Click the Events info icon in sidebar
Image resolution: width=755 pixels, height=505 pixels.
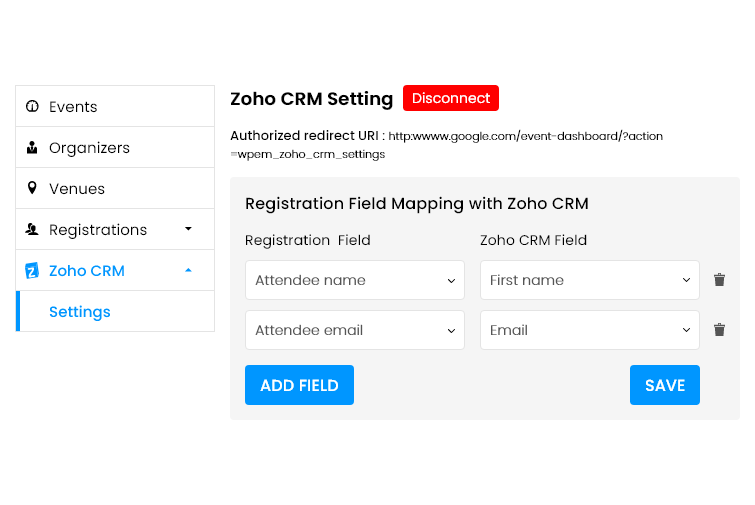click(32, 106)
